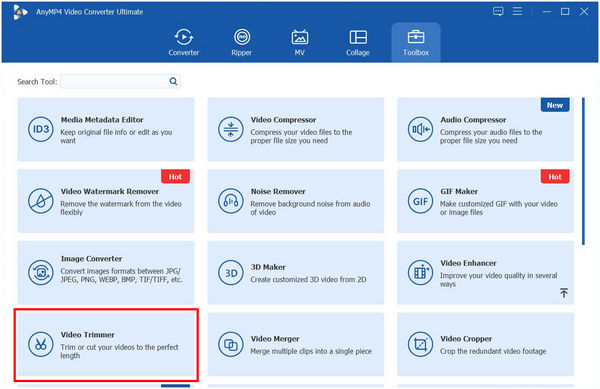Screen dimensions: 600x389
Task: Click "Convert images formats between JPG/" description
Action: click(121, 275)
